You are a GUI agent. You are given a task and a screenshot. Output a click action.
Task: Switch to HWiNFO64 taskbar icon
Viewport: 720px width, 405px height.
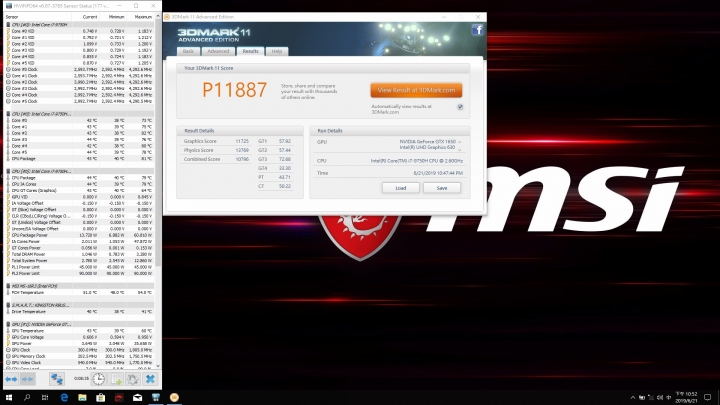pyautogui.click(x=156, y=398)
